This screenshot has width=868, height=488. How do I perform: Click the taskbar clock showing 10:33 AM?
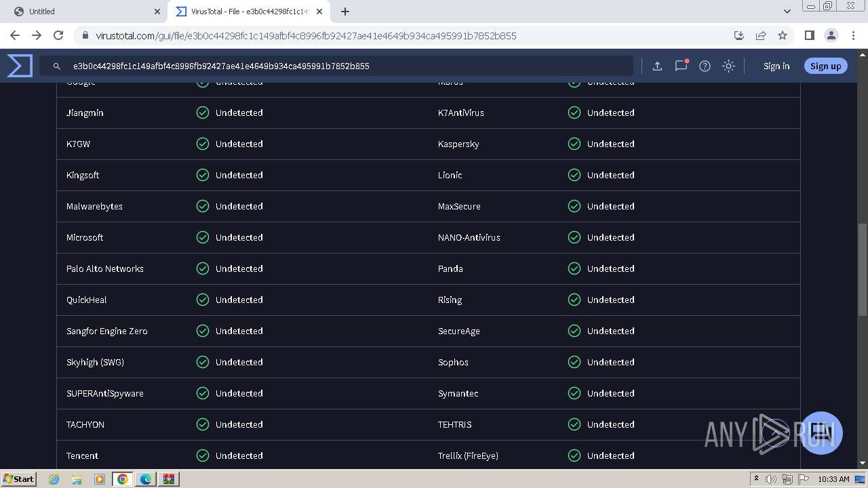[x=833, y=479]
